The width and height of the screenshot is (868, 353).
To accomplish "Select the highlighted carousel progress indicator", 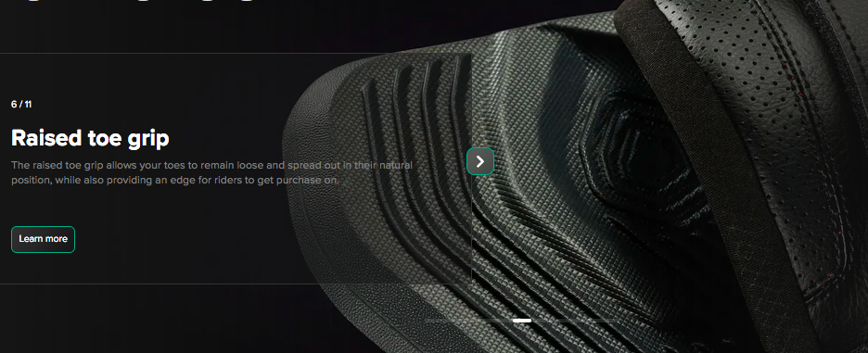I will pos(522,321).
